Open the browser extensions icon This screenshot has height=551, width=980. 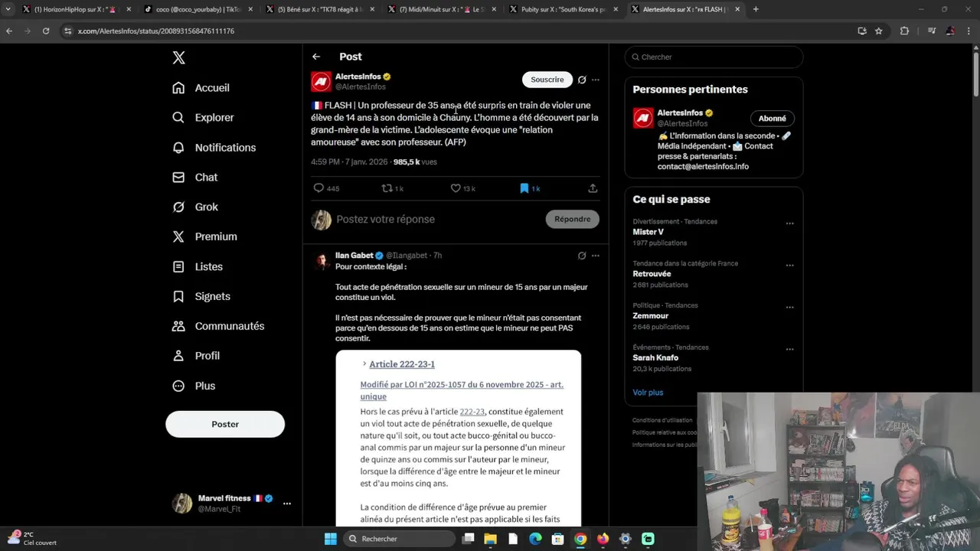coord(904,31)
